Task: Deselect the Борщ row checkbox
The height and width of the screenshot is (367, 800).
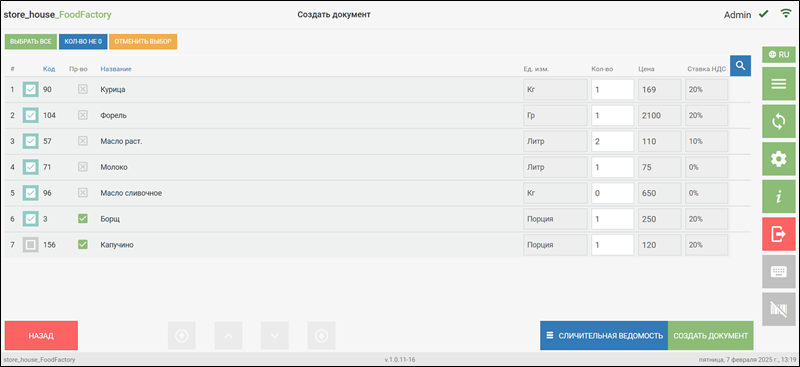Action: (x=31, y=219)
